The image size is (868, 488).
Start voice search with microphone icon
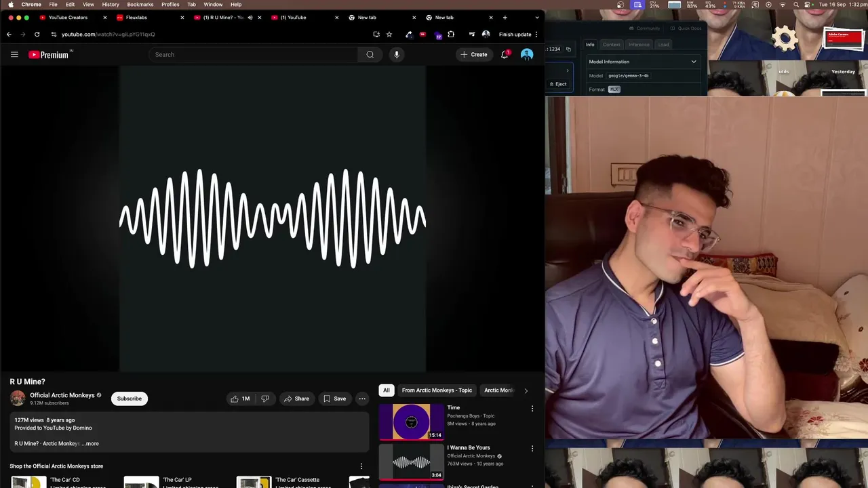click(397, 54)
